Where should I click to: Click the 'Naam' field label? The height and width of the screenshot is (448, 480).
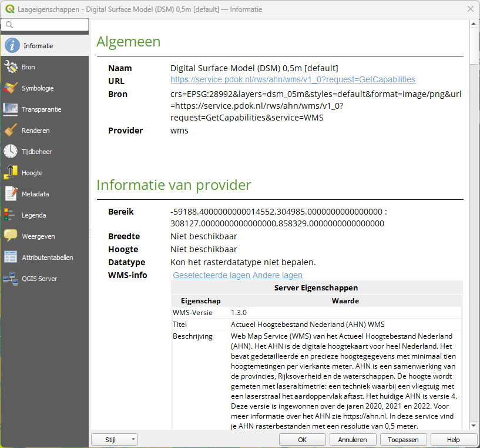(x=120, y=68)
